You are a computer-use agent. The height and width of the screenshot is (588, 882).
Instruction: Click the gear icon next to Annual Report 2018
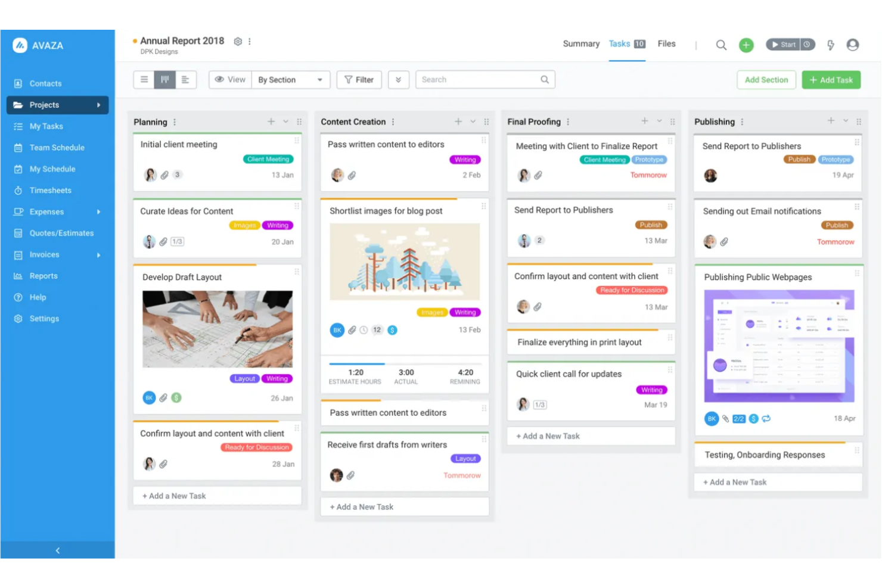[237, 41]
